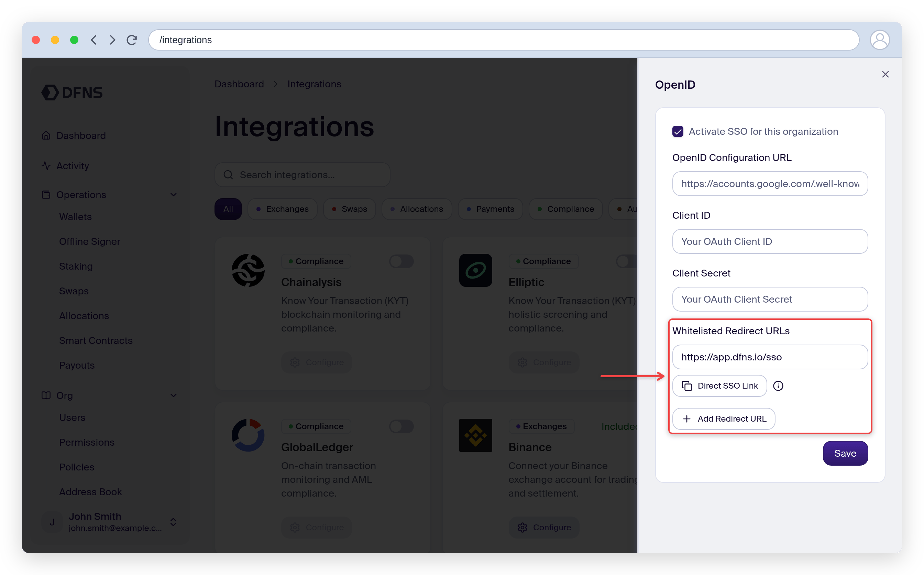This screenshot has width=924, height=575.
Task: Go to Staking page
Action: pyautogui.click(x=76, y=266)
